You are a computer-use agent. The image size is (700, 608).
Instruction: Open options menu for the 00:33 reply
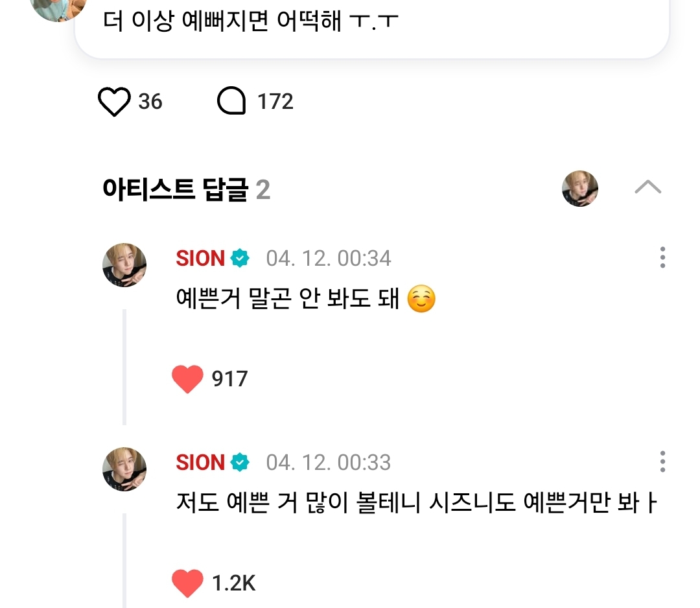(662, 462)
